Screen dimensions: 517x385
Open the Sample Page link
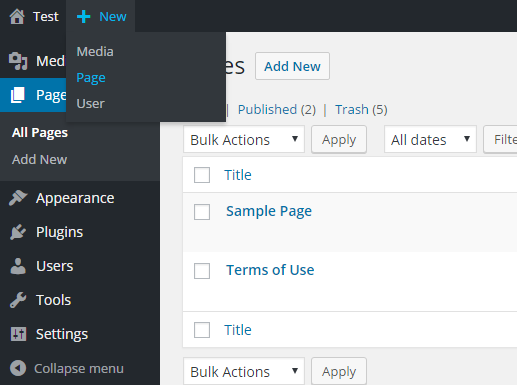pyautogui.click(x=269, y=211)
